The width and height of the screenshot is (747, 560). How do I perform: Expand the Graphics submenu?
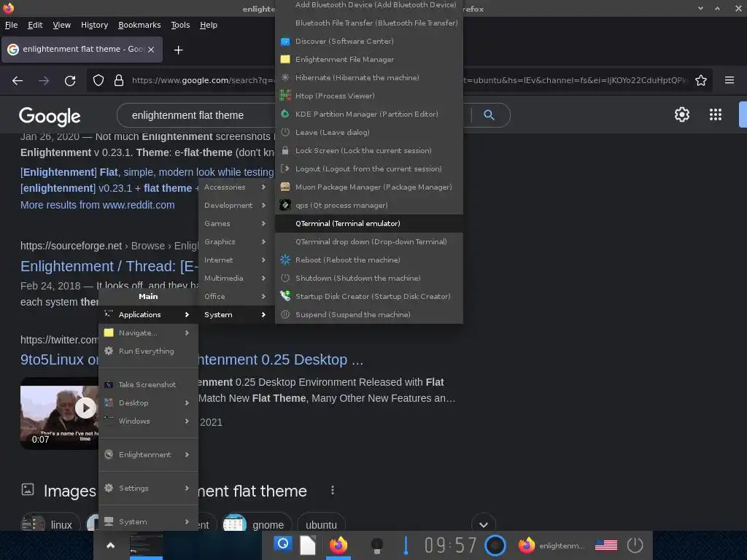pos(236,241)
